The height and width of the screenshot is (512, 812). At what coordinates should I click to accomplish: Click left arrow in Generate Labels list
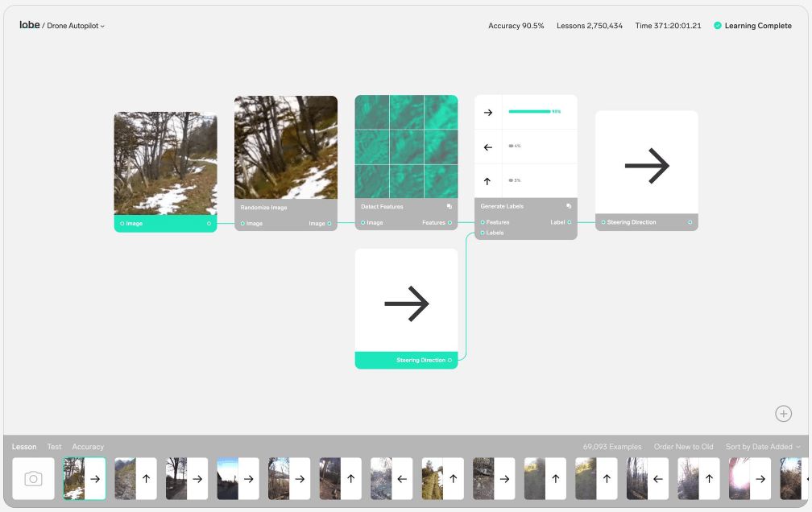click(x=487, y=147)
